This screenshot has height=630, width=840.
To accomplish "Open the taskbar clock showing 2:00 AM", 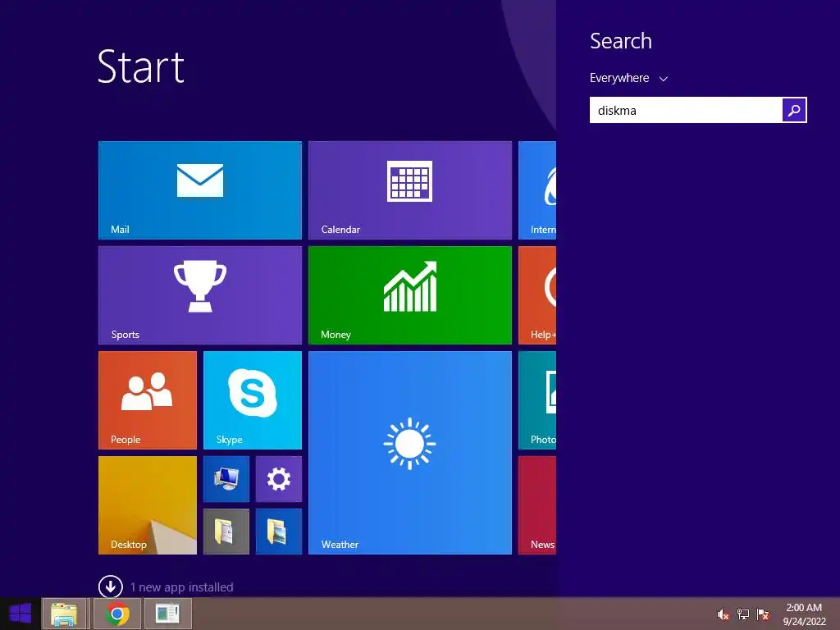I will coord(804,614).
